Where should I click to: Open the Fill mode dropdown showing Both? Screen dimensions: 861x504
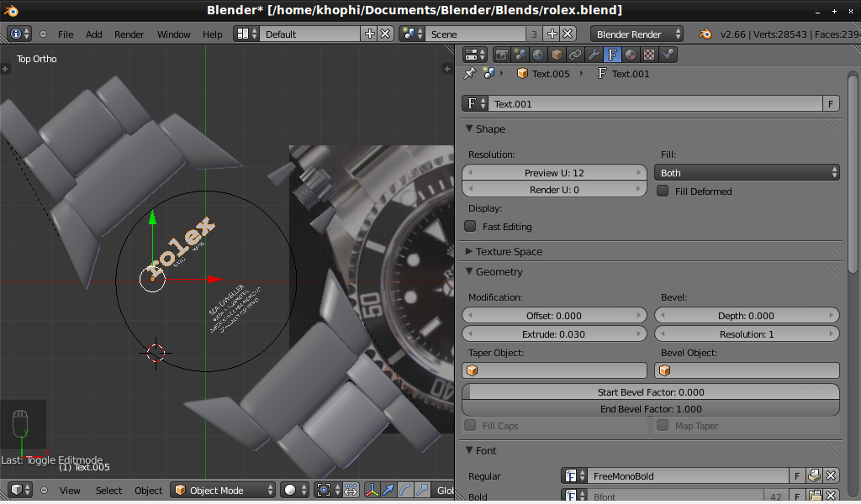(747, 173)
